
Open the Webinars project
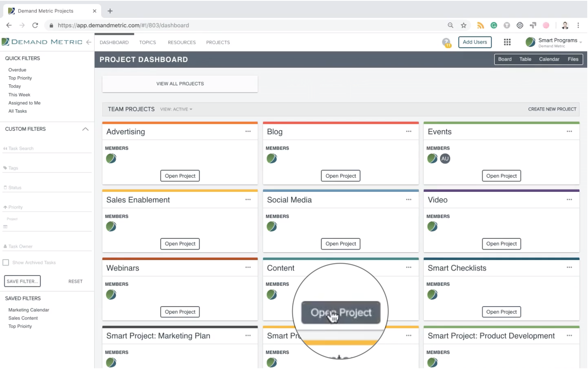coord(180,312)
